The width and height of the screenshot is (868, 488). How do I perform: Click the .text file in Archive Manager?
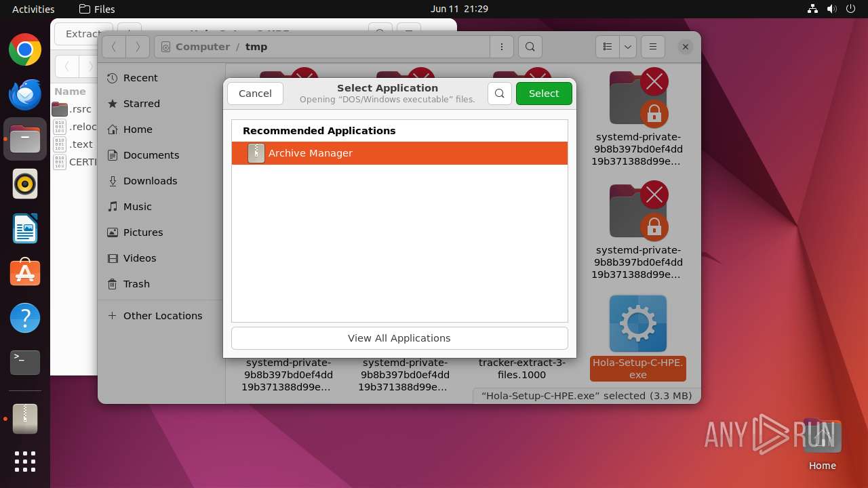point(73,144)
